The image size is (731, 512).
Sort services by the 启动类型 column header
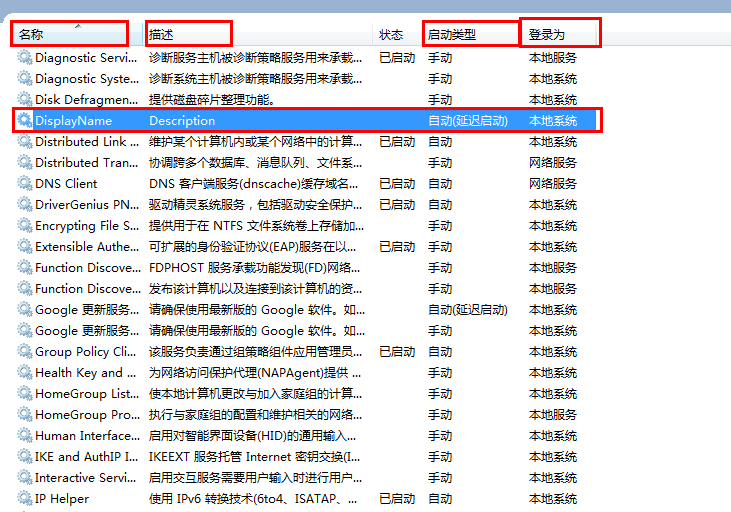[x=471, y=34]
